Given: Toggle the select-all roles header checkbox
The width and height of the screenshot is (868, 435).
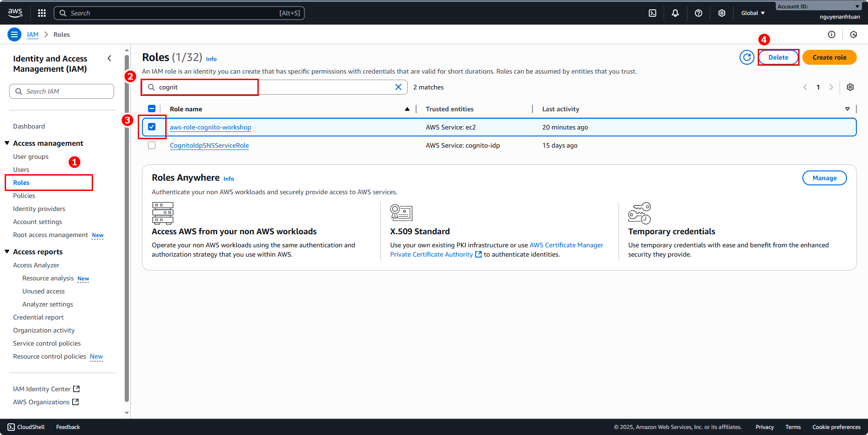Looking at the screenshot, I should 152,109.
